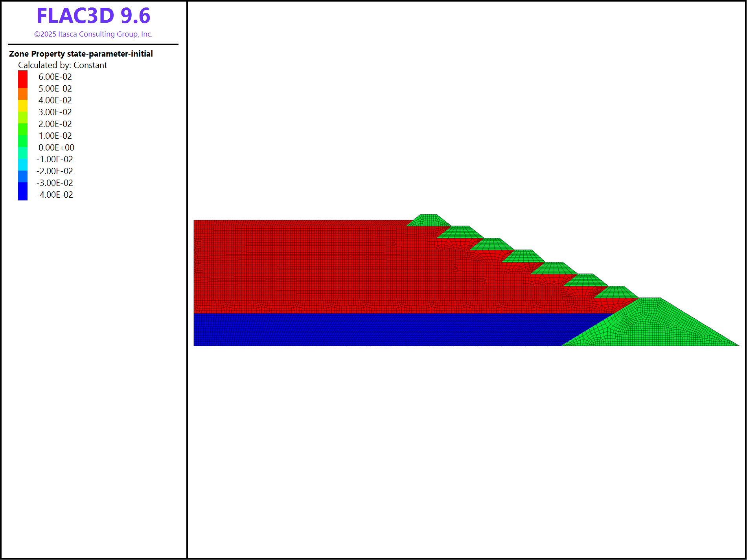Select the -4.00E-02 legend value
Image resolution: width=747 pixels, height=560 pixels.
55,195
